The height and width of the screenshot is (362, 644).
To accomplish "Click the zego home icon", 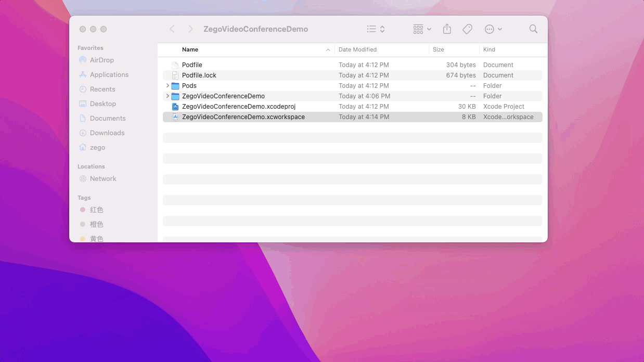I will [x=83, y=147].
